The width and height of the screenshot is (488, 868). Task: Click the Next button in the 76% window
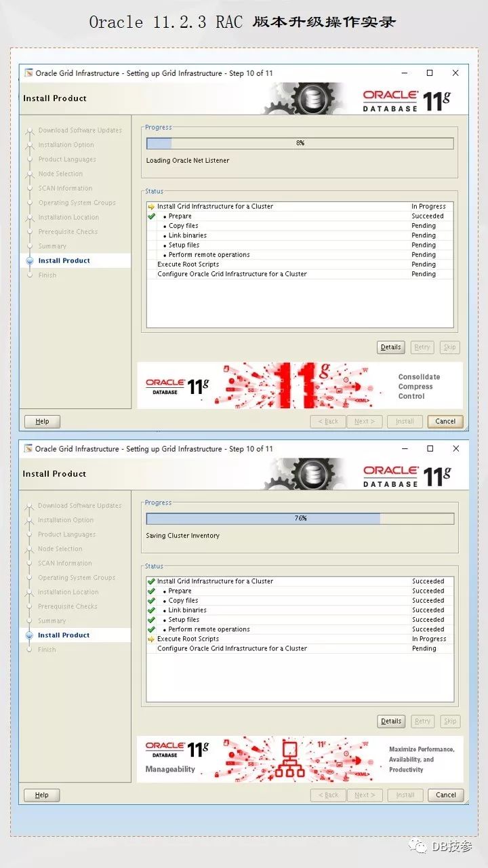[365, 795]
